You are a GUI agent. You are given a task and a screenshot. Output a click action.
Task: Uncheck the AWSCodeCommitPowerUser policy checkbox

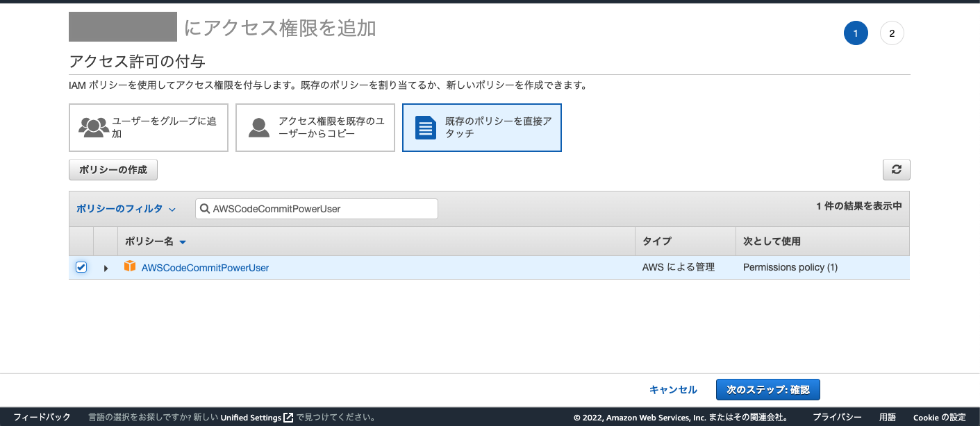[81, 267]
